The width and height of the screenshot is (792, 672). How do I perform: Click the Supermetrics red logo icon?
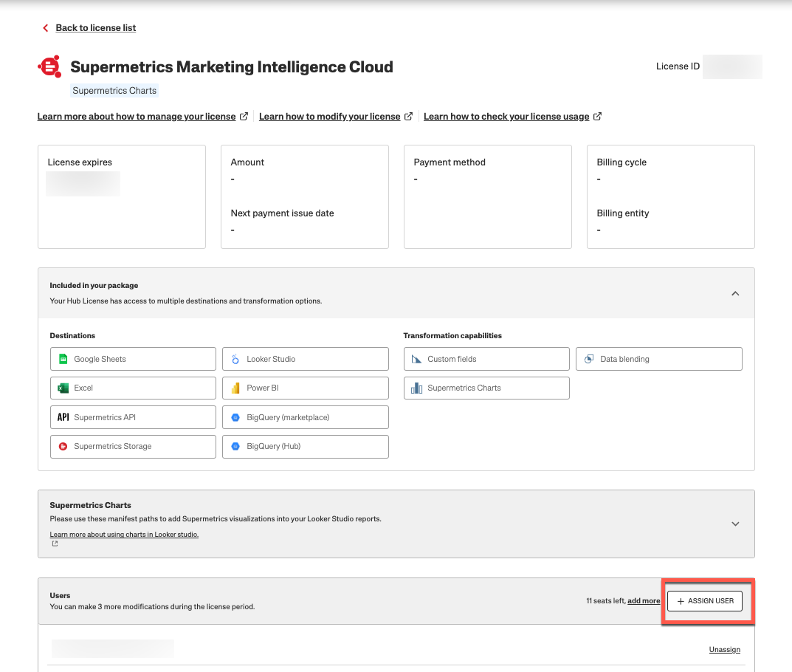[49, 66]
